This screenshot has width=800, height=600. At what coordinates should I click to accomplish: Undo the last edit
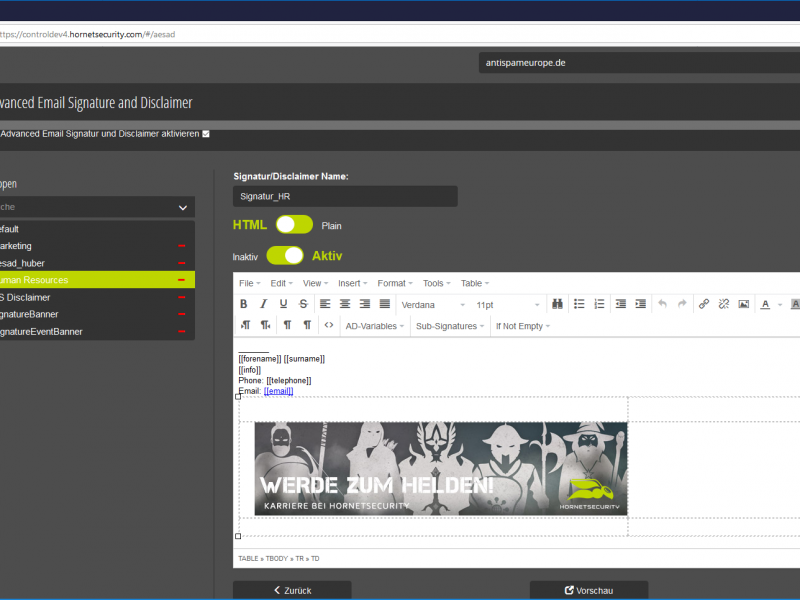pos(662,304)
